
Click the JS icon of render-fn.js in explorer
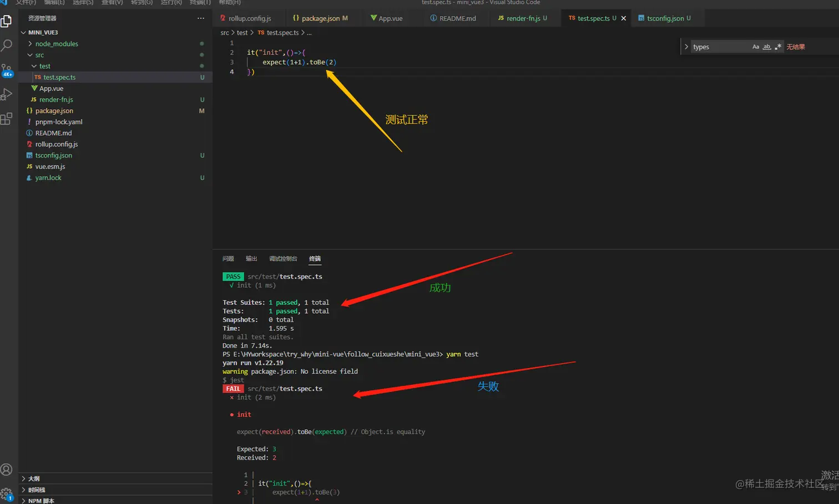(33, 99)
